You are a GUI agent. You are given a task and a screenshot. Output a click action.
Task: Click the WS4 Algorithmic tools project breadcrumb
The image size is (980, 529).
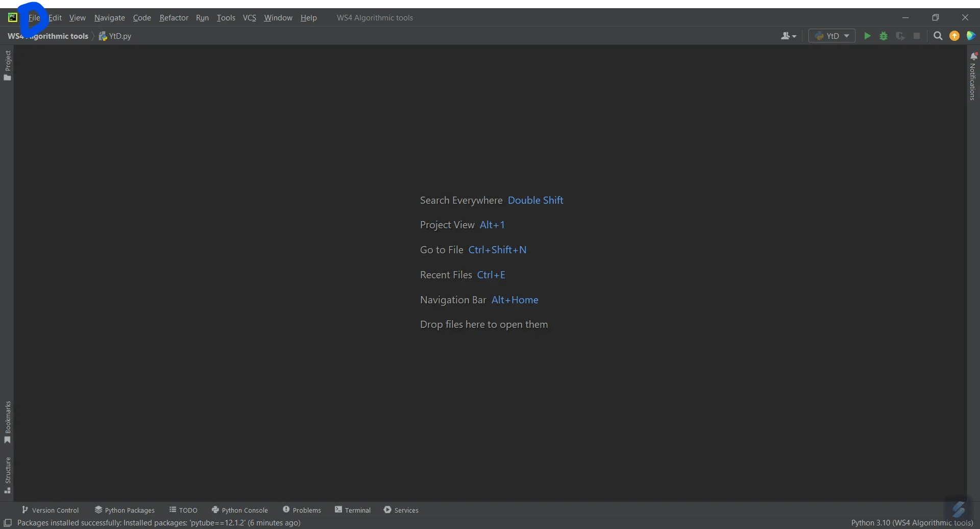click(48, 36)
